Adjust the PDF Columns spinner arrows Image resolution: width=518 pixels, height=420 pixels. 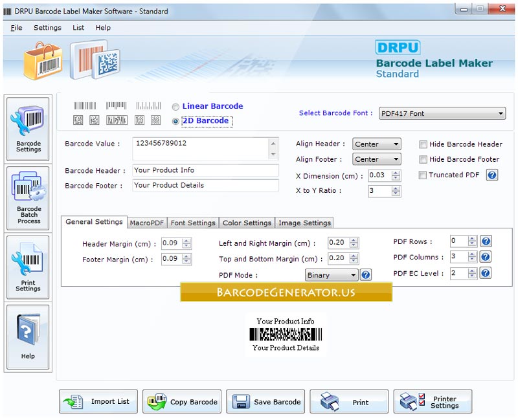(473, 256)
